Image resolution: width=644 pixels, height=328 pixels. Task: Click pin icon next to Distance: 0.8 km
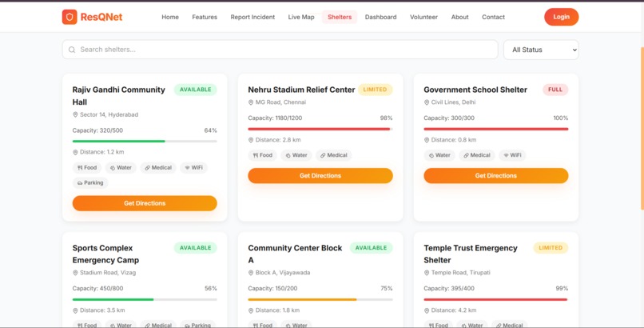427,140
